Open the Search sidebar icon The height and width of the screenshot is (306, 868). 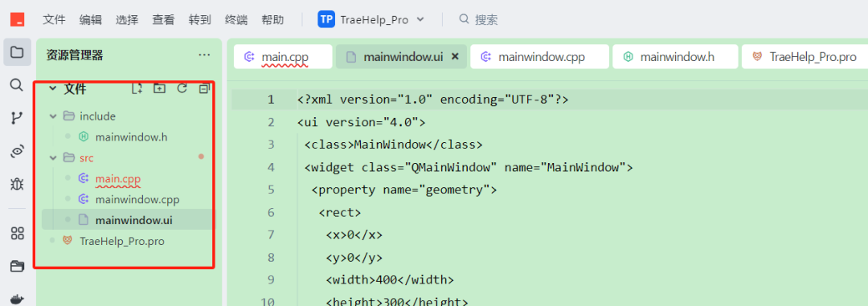point(17,84)
